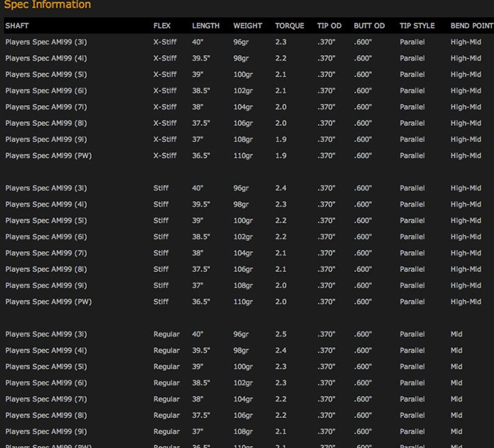Click 98gr weight in X-Stiff 4I row

pyautogui.click(x=241, y=58)
